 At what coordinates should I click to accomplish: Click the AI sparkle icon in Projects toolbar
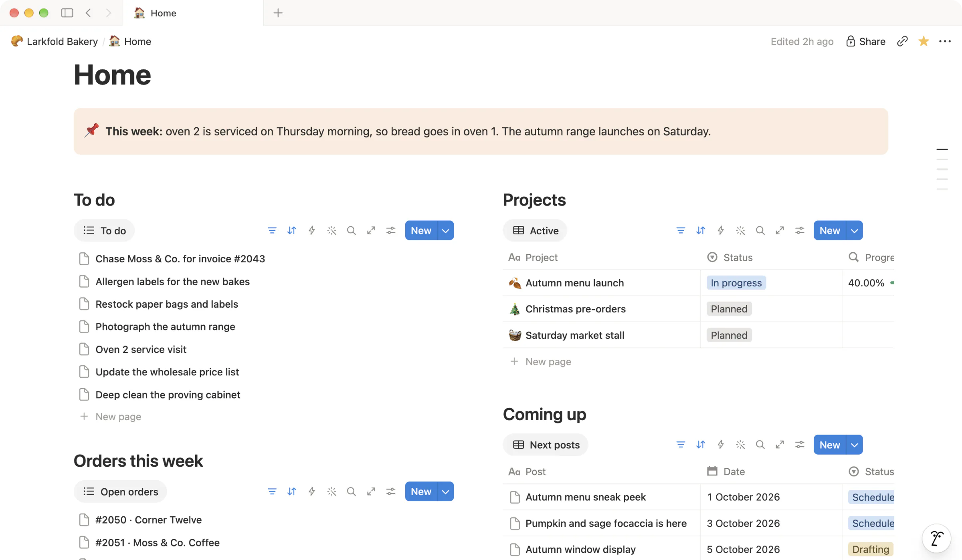(x=740, y=230)
